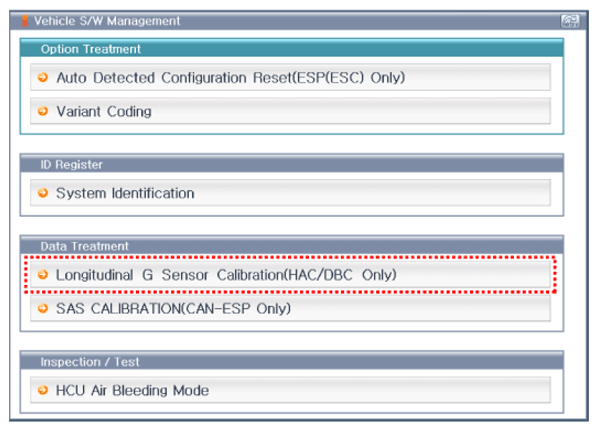Click the Data Treatment section header

click(292, 246)
